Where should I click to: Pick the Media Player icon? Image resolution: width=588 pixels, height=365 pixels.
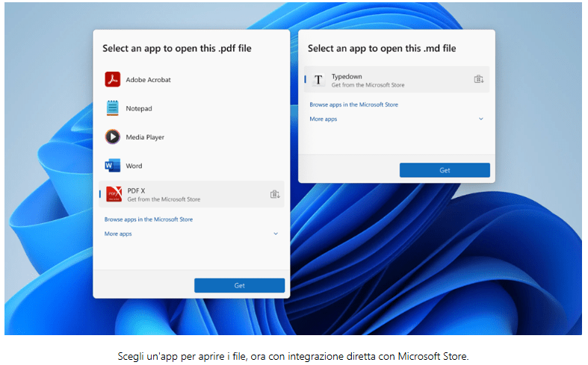113,137
